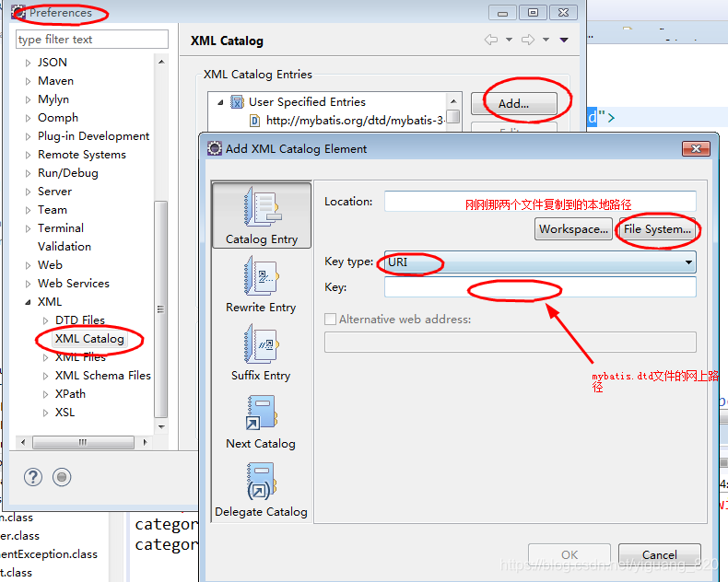This screenshot has height=582, width=728.
Task: Select the Next Catalog icon
Action: point(262,413)
